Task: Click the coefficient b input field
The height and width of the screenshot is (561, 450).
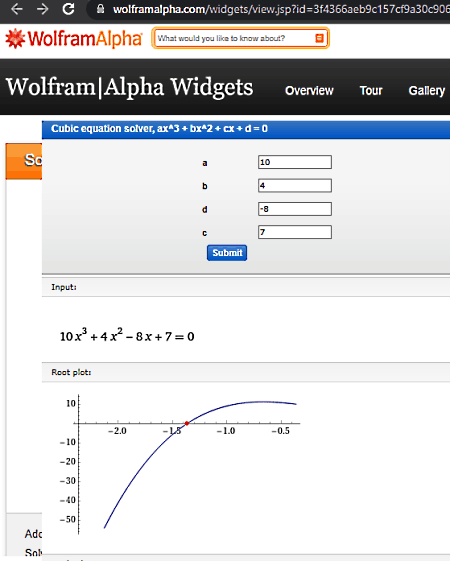Action: point(295,185)
